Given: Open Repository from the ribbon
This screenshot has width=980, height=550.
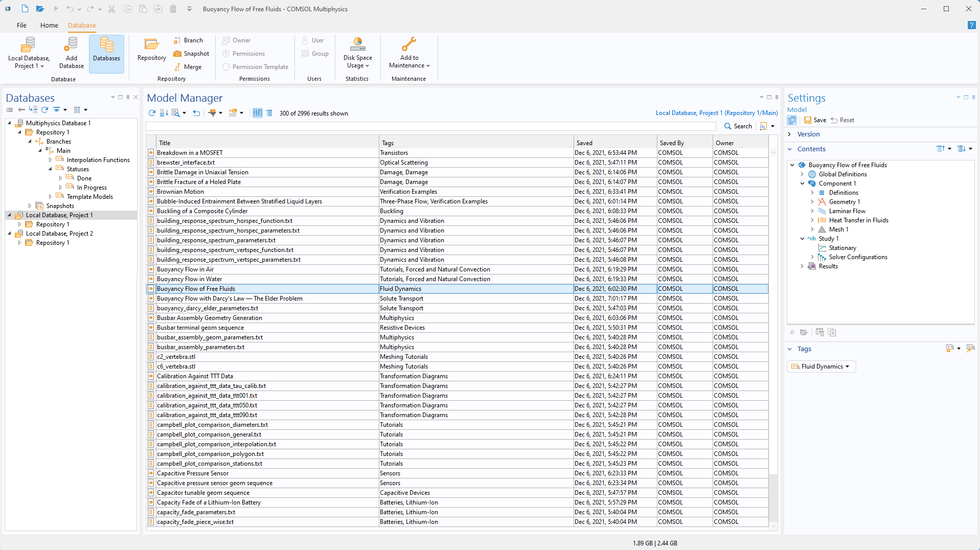Looking at the screenshot, I should (x=152, y=50).
